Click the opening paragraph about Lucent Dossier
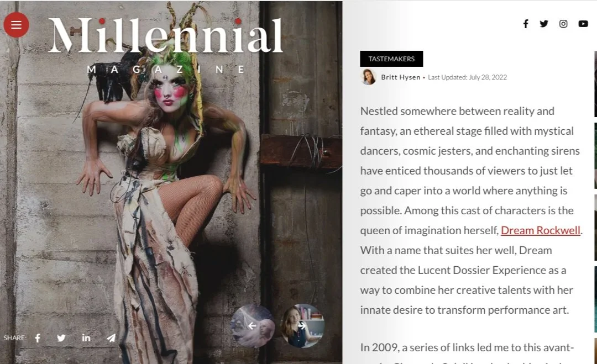 [x=470, y=210]
